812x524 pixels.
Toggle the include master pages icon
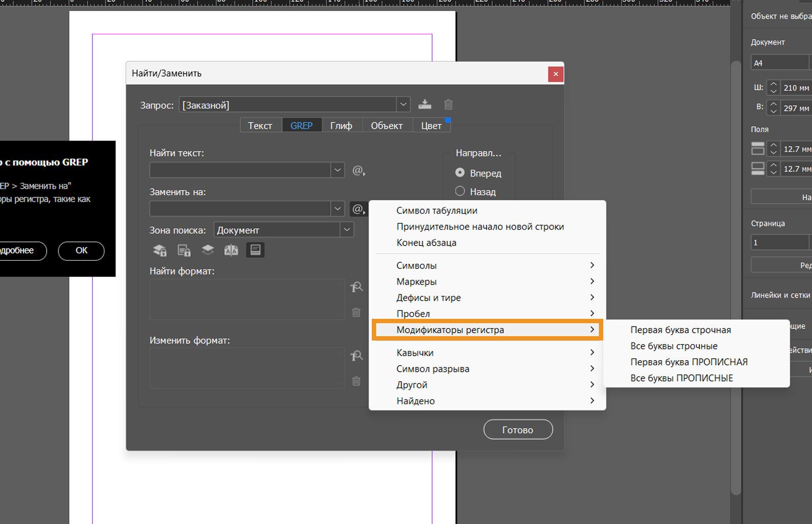pyautogui.click(x=231, y=250)
